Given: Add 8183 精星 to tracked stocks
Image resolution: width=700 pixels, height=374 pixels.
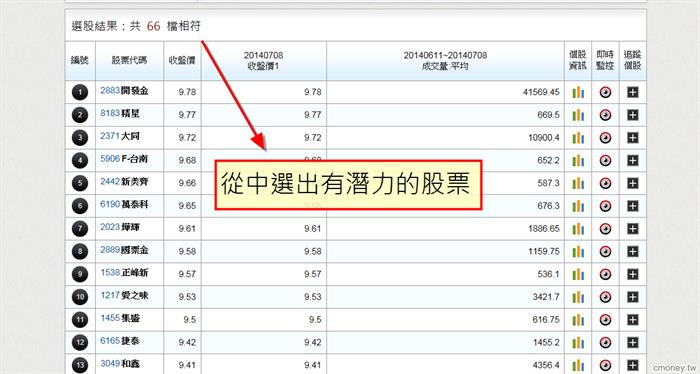Looking at the screenshot, I should coord(633,115).
